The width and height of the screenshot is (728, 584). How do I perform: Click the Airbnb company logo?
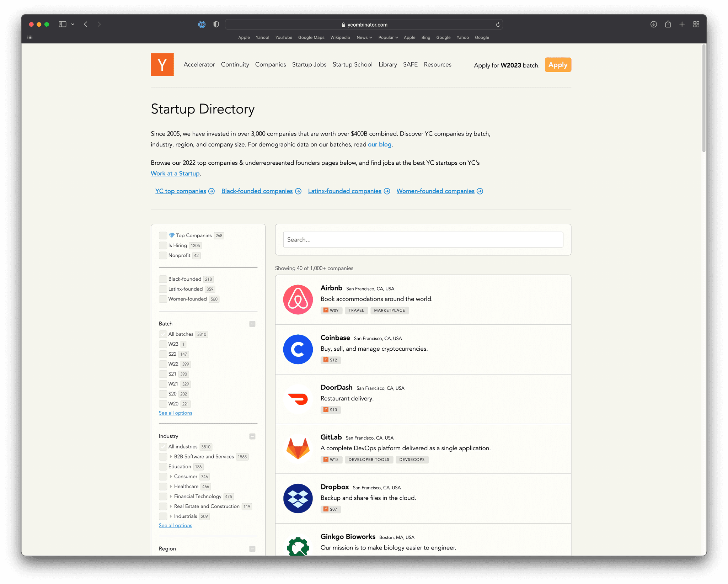coord(298,299)
